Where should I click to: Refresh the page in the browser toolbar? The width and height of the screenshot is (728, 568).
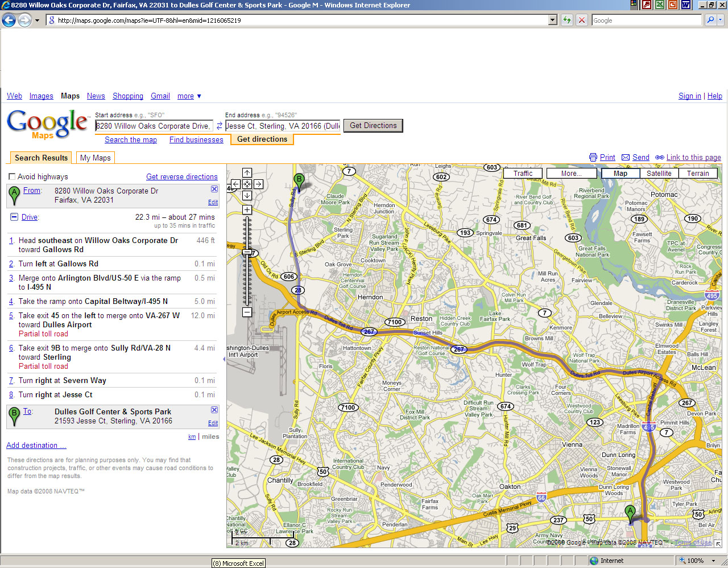567,20
